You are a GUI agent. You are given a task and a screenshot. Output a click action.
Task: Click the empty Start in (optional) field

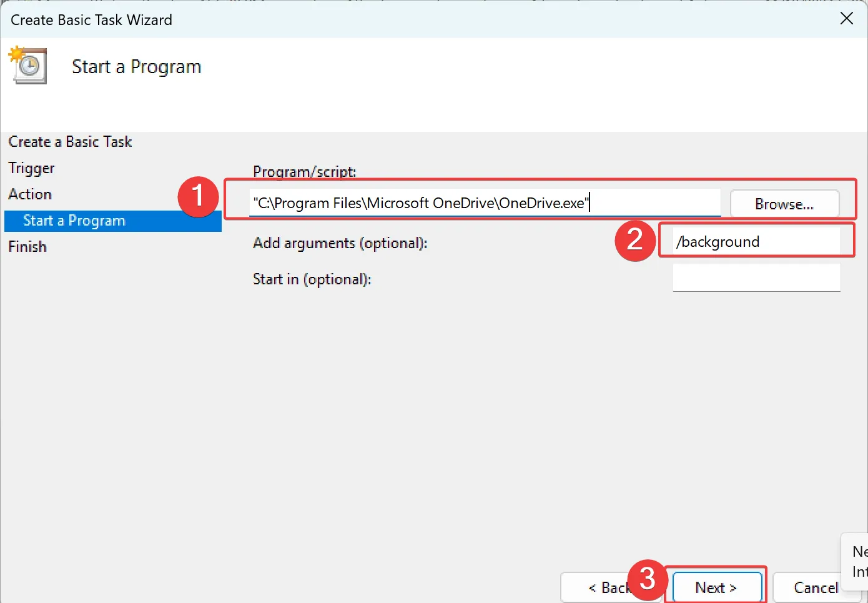[756, 277]
